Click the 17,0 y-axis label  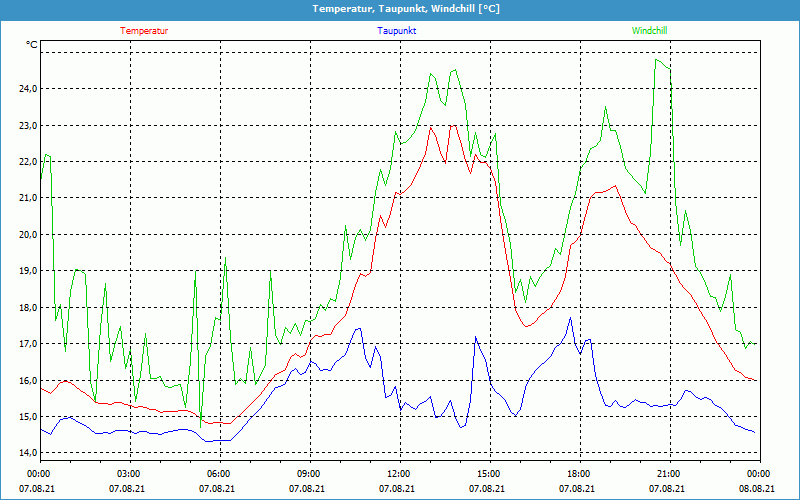click(x=29, y=344)
